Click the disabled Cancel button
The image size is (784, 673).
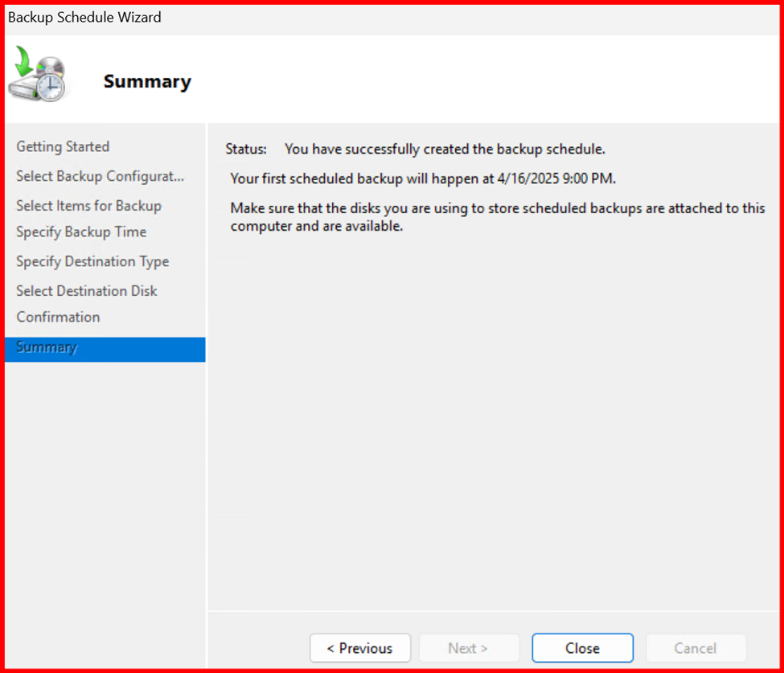[696, 648]
